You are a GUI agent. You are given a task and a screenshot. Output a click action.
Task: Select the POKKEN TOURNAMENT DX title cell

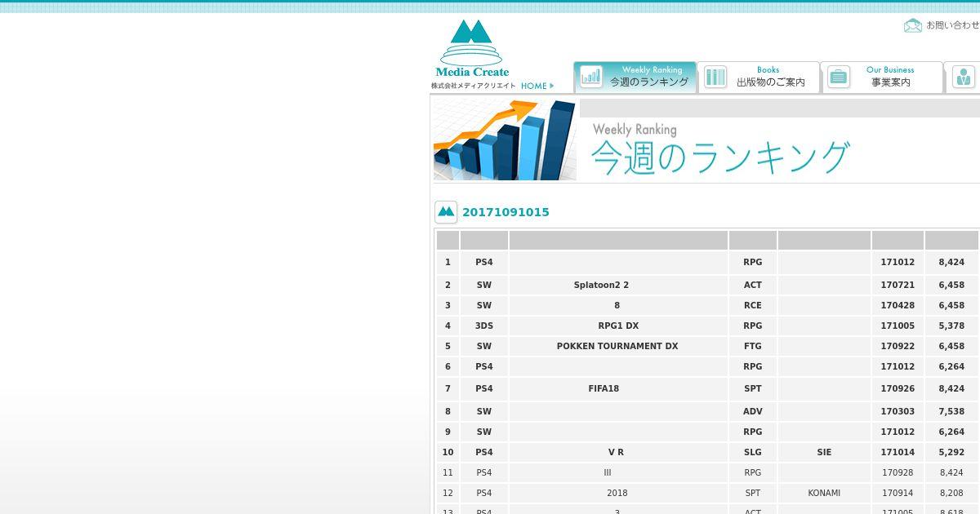(x=618, y=346)
